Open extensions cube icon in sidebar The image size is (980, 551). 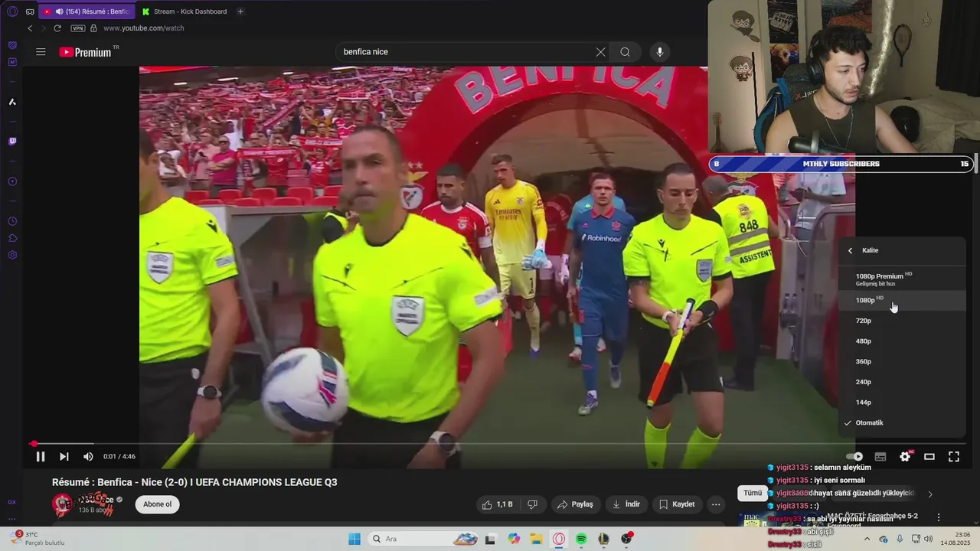(x=12, y=238)
